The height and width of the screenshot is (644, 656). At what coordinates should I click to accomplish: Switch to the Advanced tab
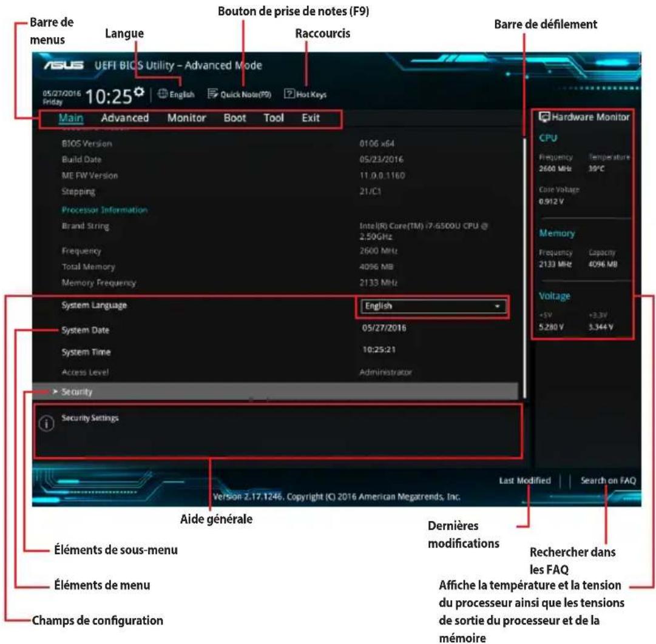(124, 118)
